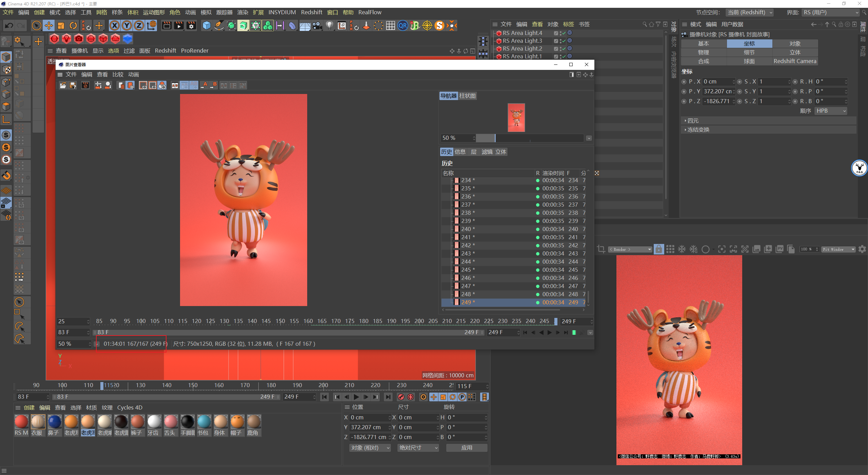The image size is (868, 475).
Task: Play forward in Picture Viewer timeline
Action: (x=550, y=332)
